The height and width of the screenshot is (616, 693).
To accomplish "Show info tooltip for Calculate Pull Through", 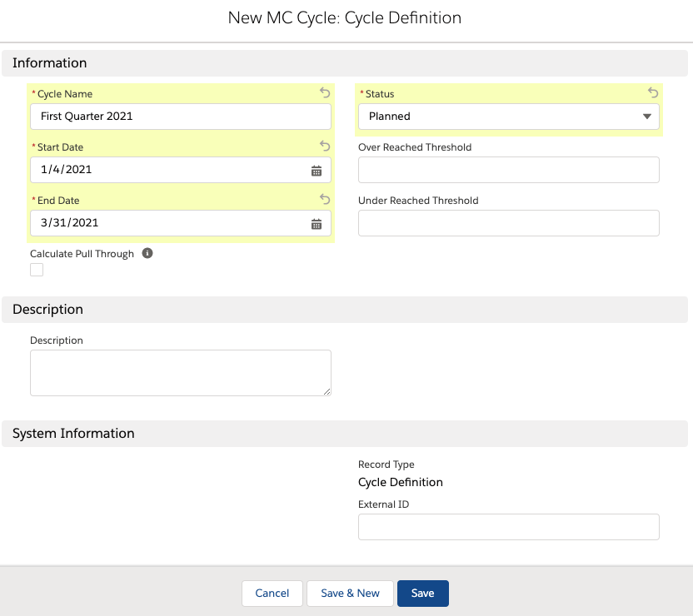I will pos(147,253).
